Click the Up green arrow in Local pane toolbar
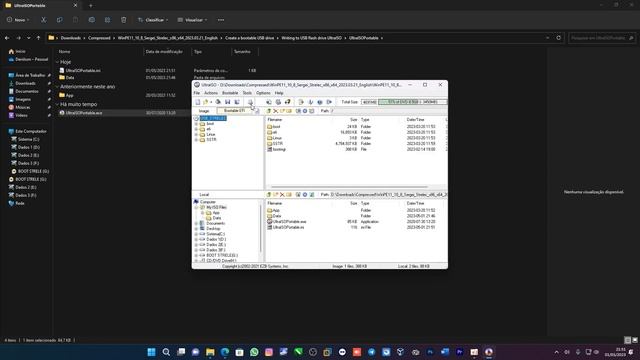This screenshot has width=640, height=360. pyautogui.click(x=269, y=195)
